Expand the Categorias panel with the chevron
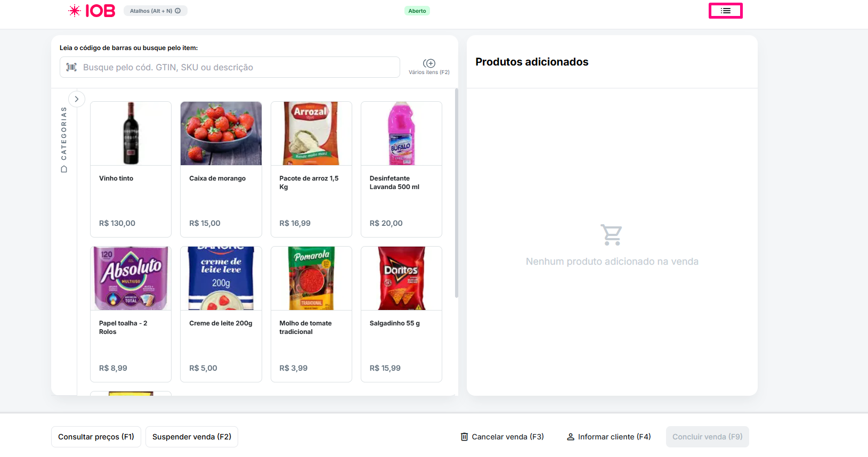Screen dimensions: 868x457 pos(77,99)
